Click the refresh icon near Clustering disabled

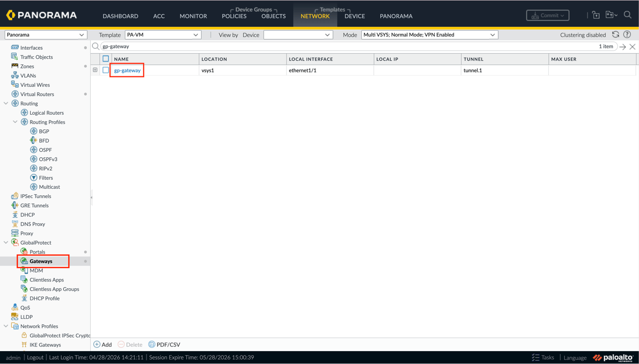click(x=616, y=35)
